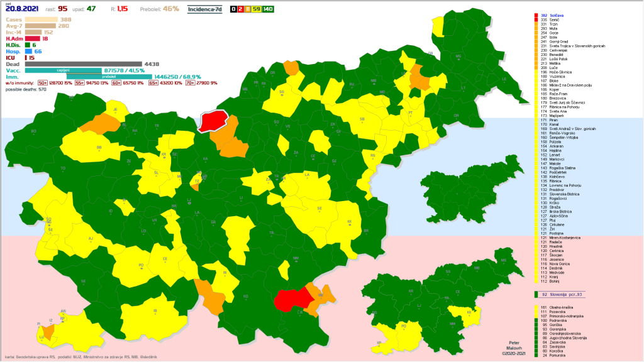
Task: Click the red legend box showing 2
Action: [240, 10]
